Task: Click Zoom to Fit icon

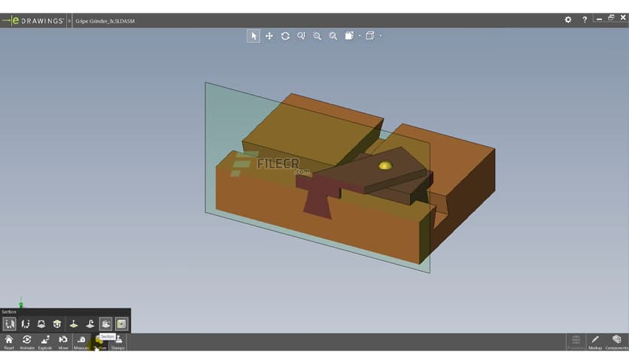Action: pos(333,36)
